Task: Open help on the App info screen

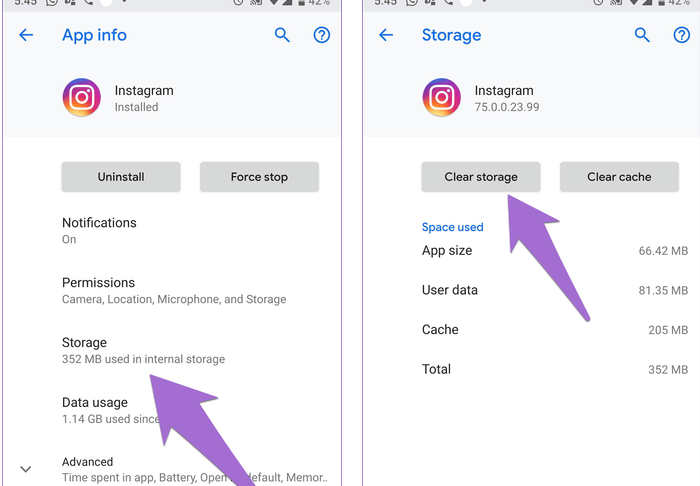Action: pyautogui.click(x=321, y=35)
